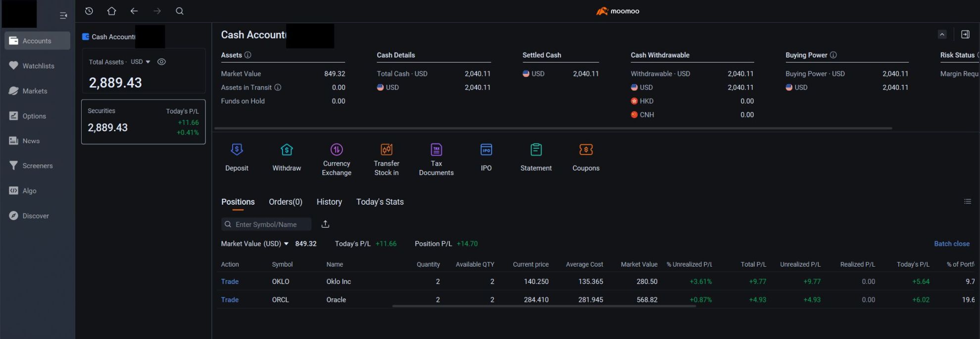Open the Withdraw function

[x=287, y=158]
